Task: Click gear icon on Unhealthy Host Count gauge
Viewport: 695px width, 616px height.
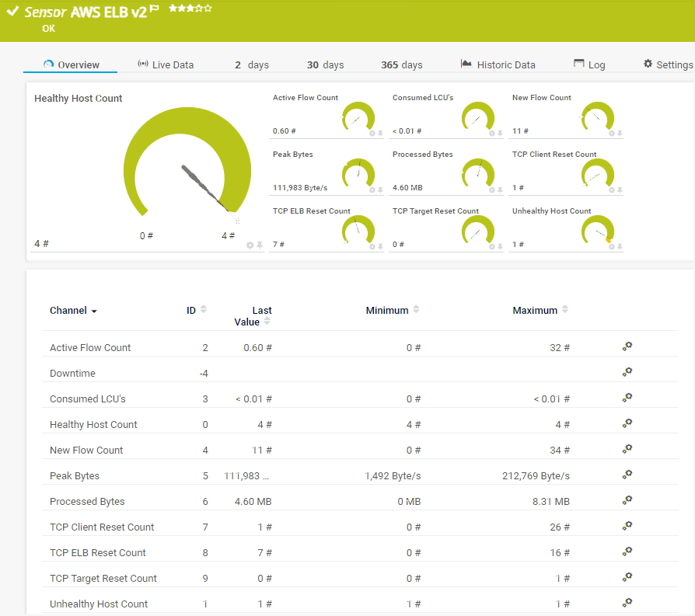Action: pos(611,246)
